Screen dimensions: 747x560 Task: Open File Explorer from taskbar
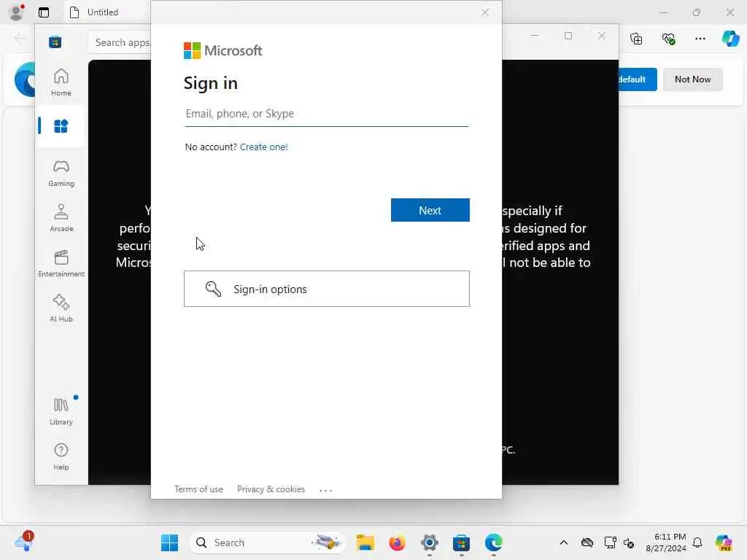tap(365, 542)
